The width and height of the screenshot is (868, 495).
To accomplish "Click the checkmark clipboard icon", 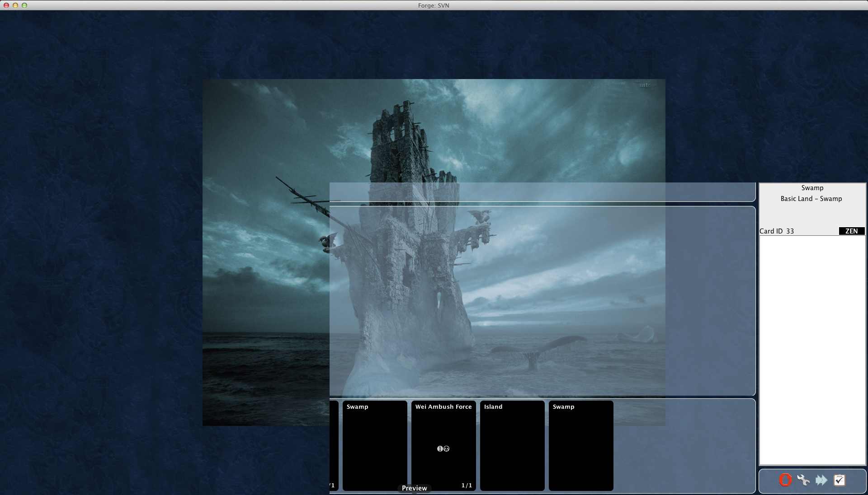I will (840, 480).
